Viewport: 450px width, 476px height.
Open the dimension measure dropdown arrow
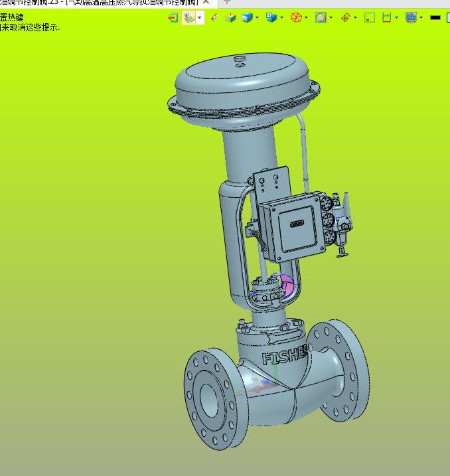click(x=397, y=18)
